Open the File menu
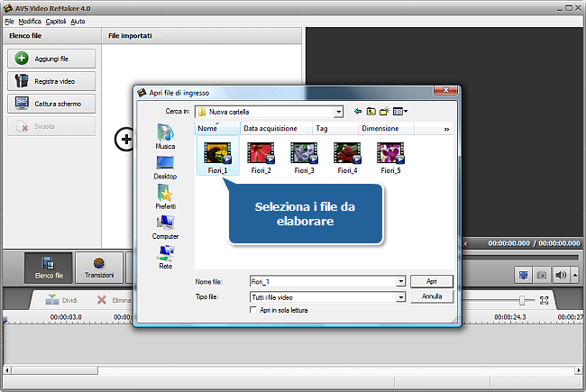The height and width of the screenshot is (392, 586). point(9,22)
